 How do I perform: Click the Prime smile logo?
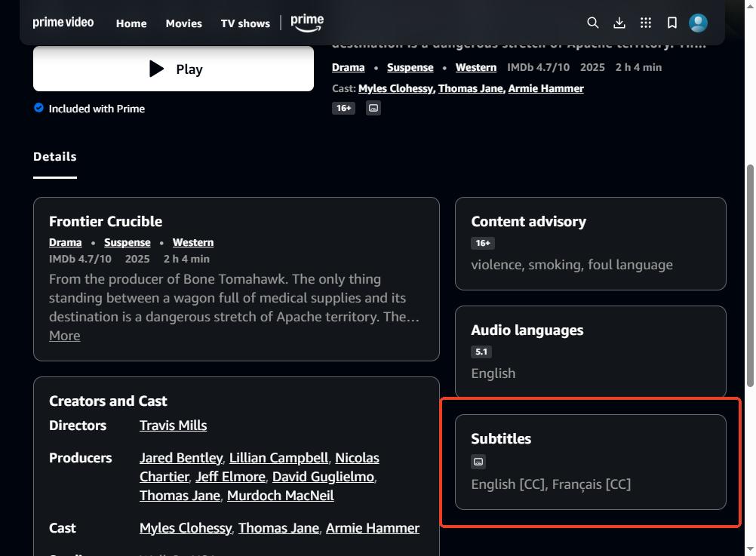tap(306, 23)
